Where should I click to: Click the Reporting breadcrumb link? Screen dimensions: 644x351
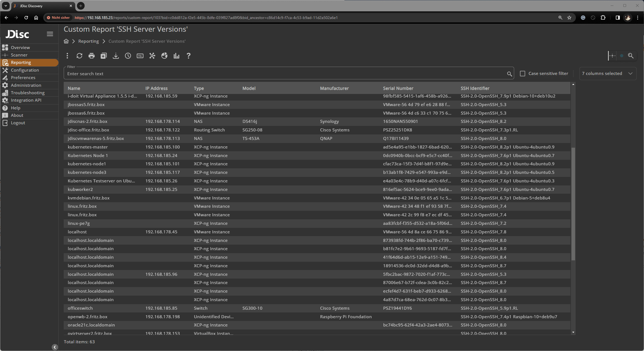click(88, 41)
